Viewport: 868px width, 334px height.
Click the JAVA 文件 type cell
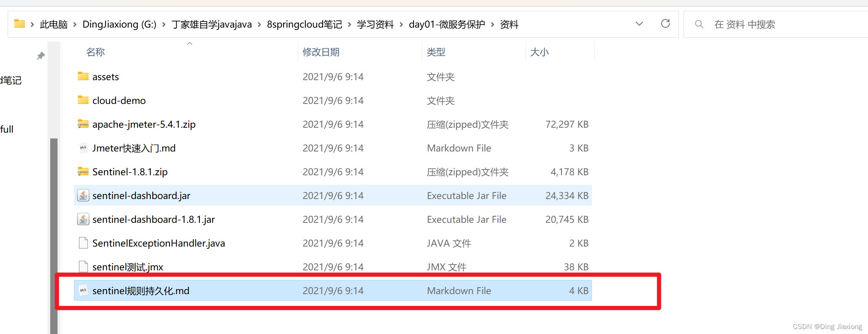pyautogui.click(x=449, y=243)
